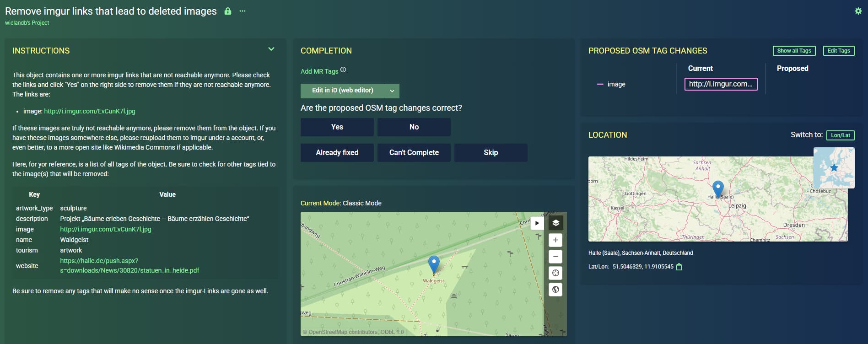
Task: Click the globe map control button
Action: click(555, 290)
